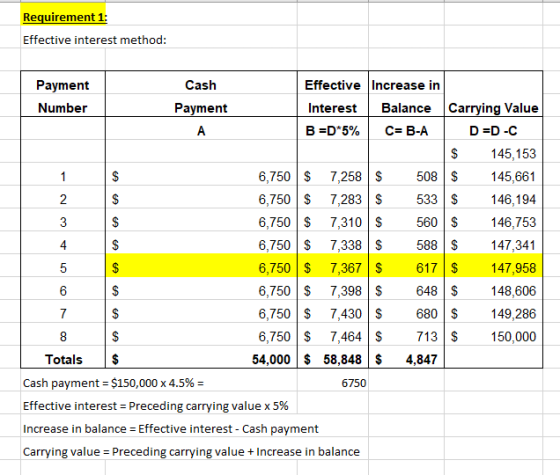560x475 pixels.
Task: Click the 'D =D -C' formula label
Action: point(493,131)
